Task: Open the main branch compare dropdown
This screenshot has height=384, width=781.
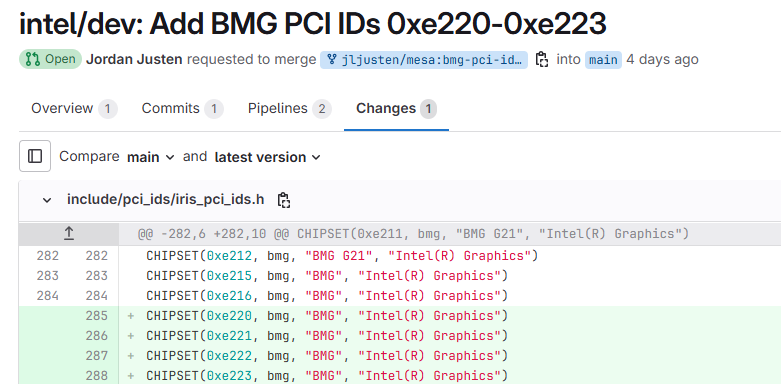Action: (151, 157)
